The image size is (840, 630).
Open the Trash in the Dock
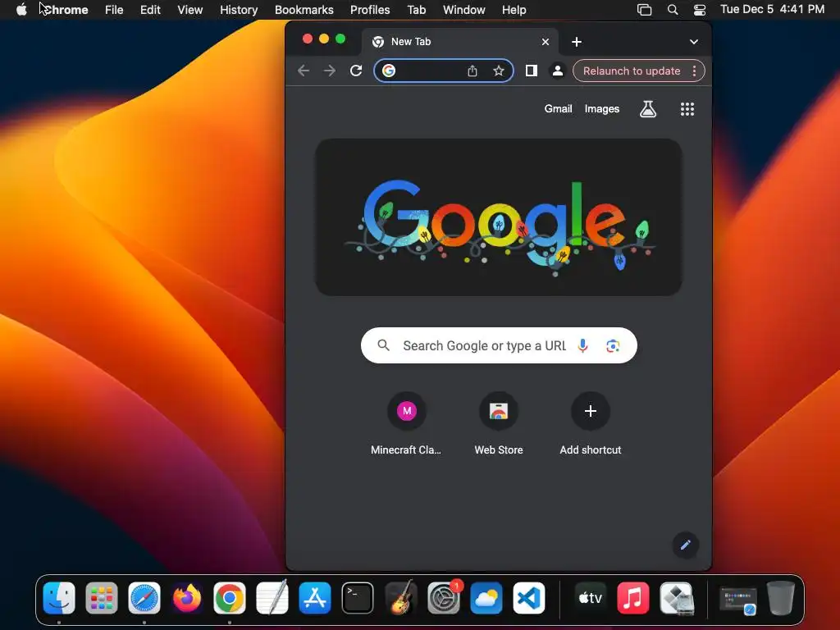781,598
